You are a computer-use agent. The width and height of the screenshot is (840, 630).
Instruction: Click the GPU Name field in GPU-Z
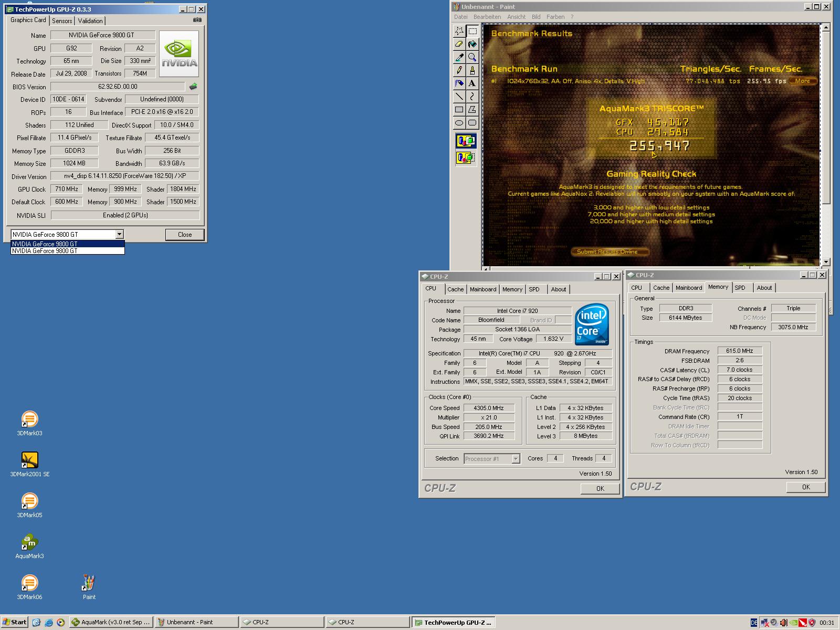[x=103, y=35]
